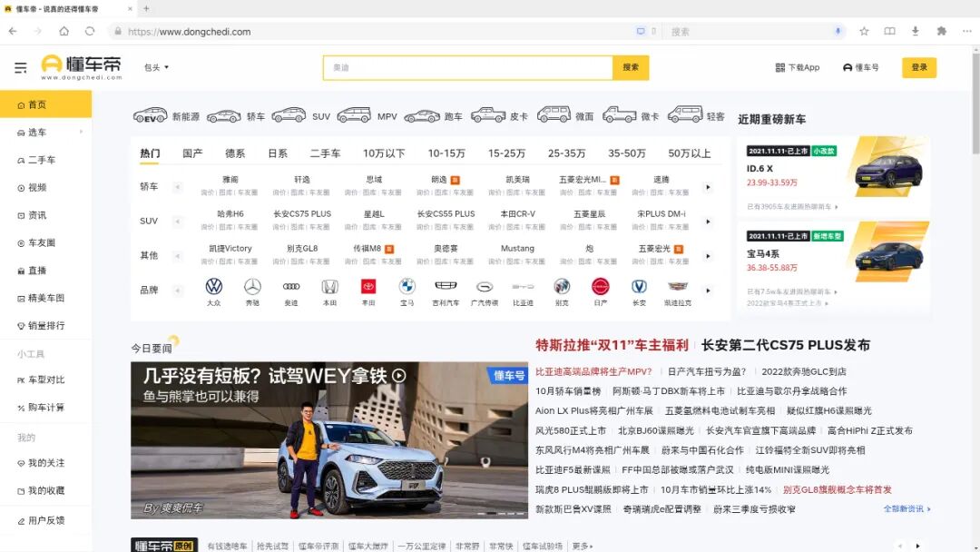Open the ID.6 X new car card
The image size is (980, 552).
coord(833,175)
